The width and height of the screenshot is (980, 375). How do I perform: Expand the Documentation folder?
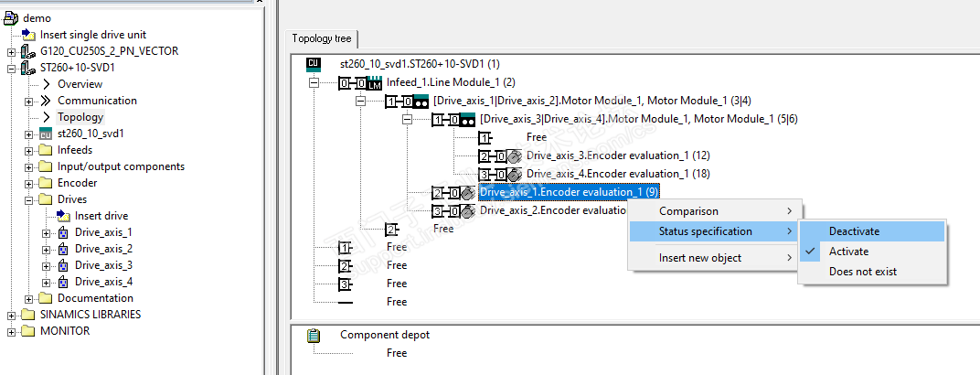(28, 299)
